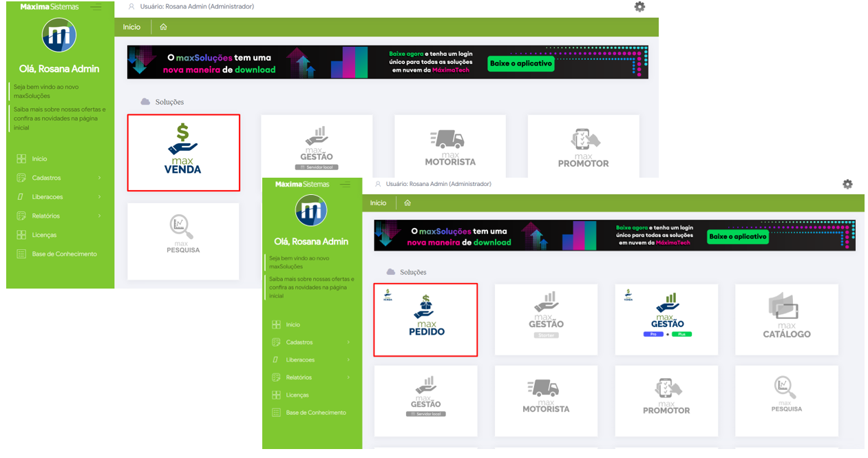
Task: Open maxGestão Servidor local card in maxVenda screen
Action: pos(317,146)
